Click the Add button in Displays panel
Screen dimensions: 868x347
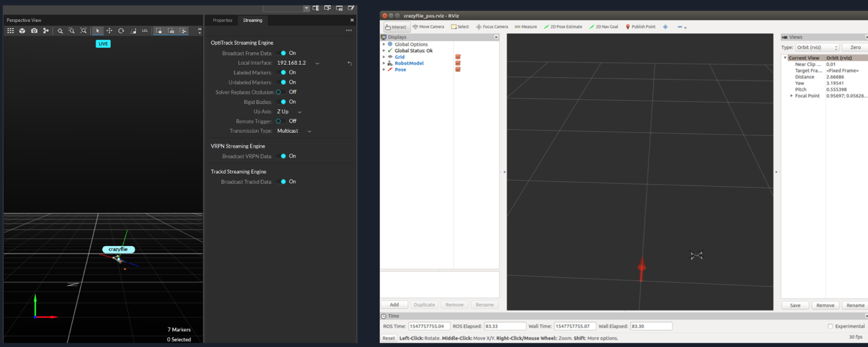394,305
